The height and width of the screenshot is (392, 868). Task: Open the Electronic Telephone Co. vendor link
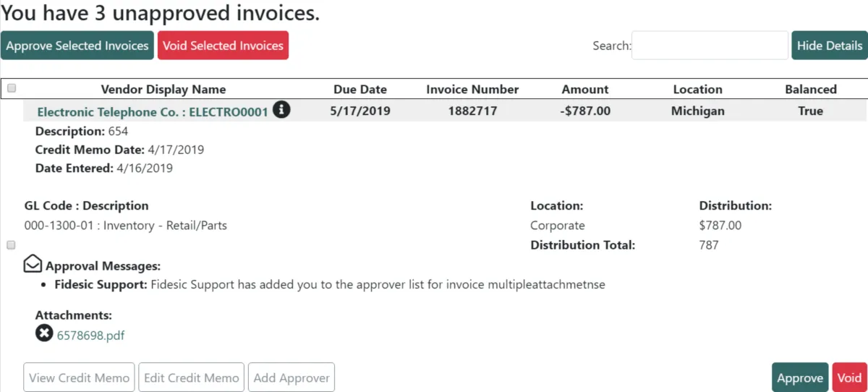click(x=153, y=112)
